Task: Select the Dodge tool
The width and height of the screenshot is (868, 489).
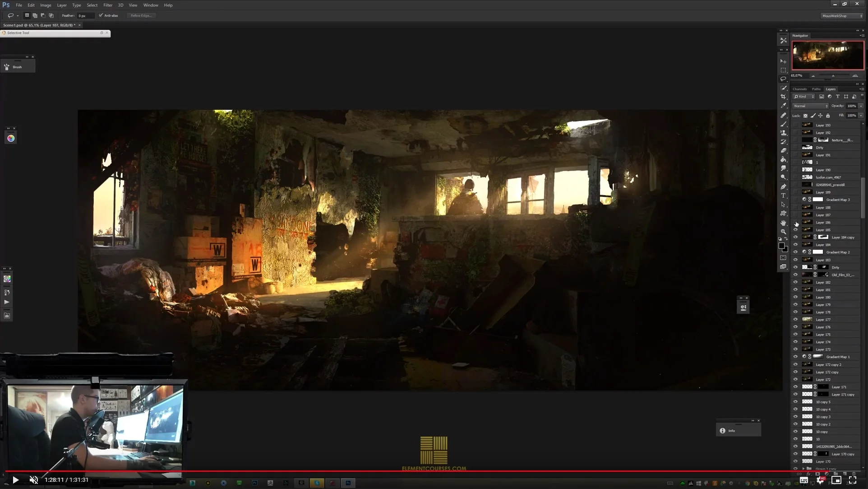Action: pyautogui.click(x=783, y=177)
